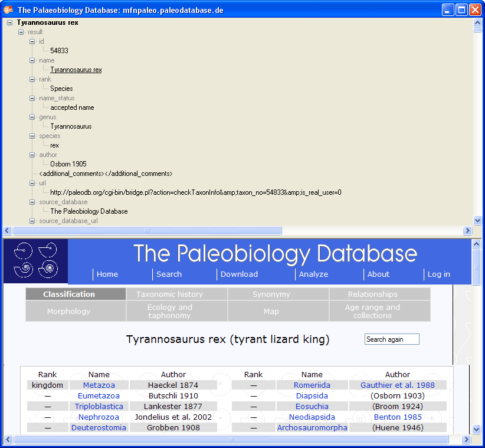
Task: Switch to the Synonymy tab
Action: click(271, 294)
